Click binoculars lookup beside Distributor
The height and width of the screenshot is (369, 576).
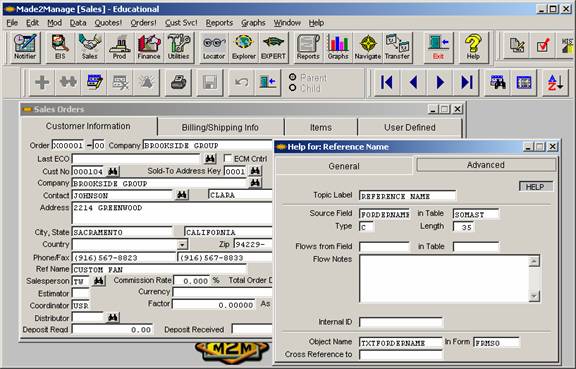click(113, 318)
